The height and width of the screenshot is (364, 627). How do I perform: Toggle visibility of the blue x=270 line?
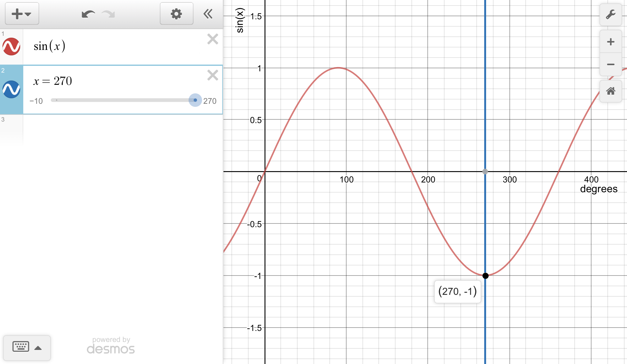[x=11, y=89]
